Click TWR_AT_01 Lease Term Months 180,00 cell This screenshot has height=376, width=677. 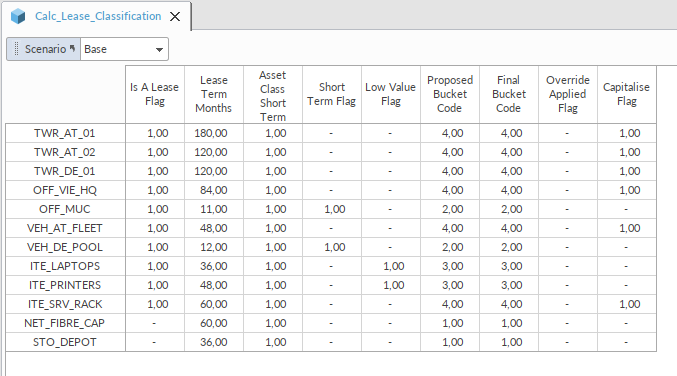(x=214, y=133)
